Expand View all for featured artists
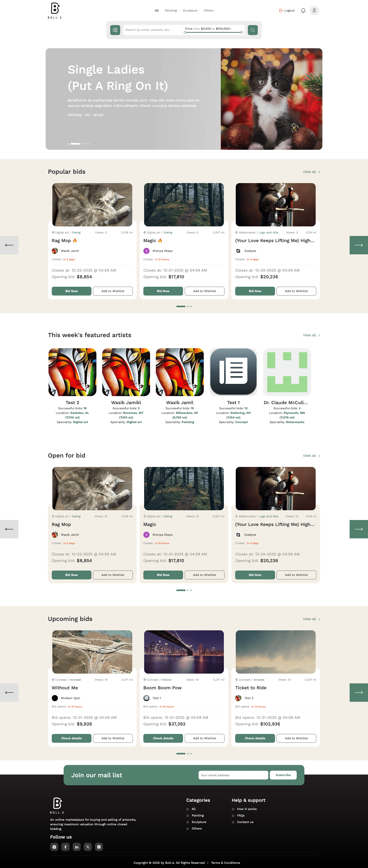The image size is (368, 868). pyautogui.click(x=311, y=335)
